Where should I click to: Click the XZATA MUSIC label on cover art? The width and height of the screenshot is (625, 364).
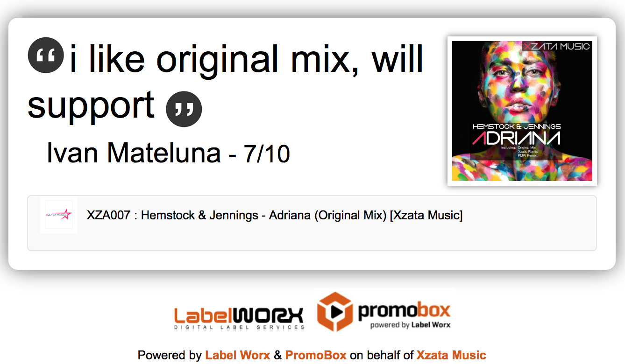(557, 46)
